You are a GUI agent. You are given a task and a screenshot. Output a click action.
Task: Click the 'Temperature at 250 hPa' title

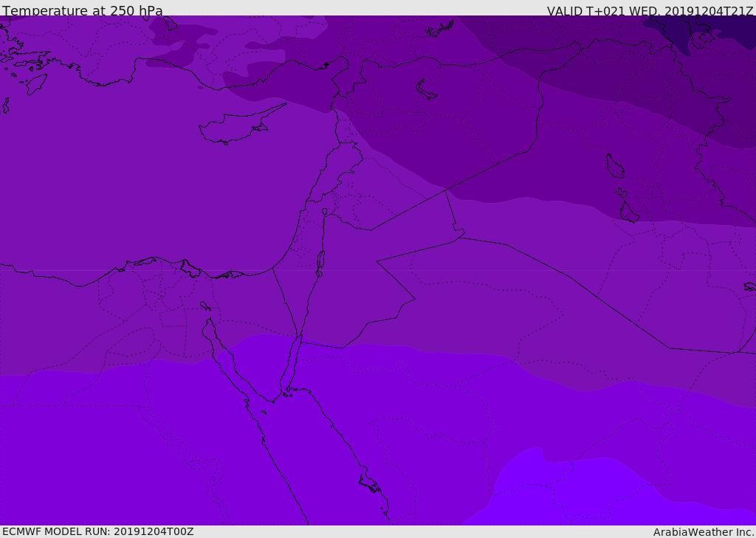coord(83,10)
